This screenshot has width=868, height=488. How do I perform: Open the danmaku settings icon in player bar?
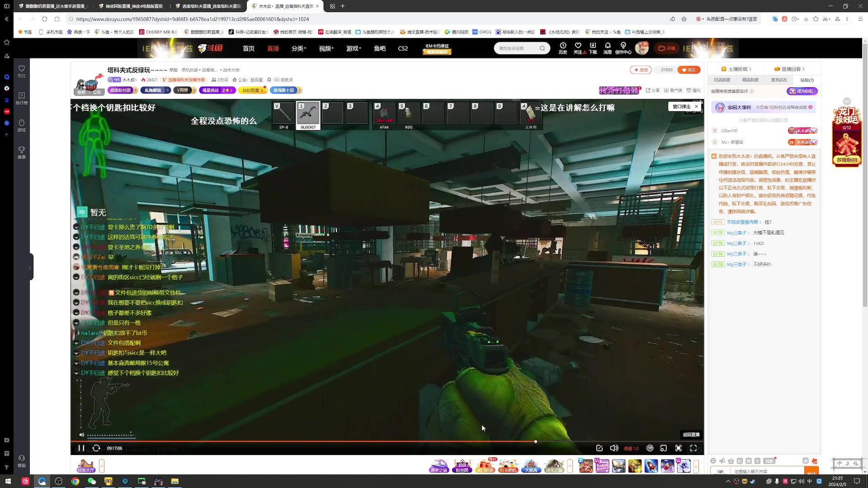(650, 448)
